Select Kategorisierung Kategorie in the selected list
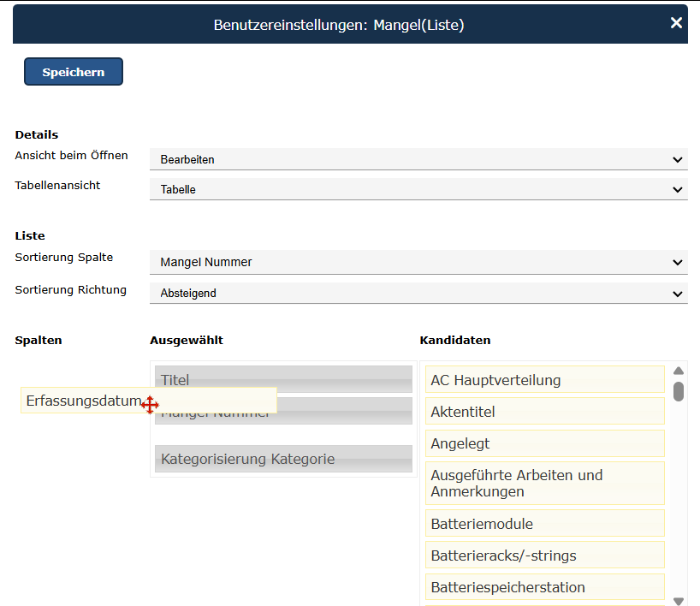 (x=283, y=459)
